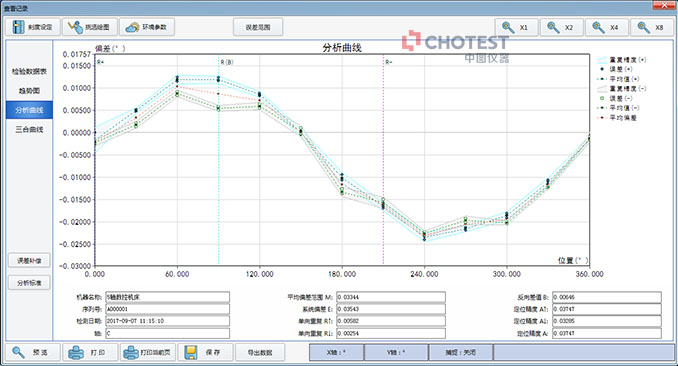Click the error range button in toolbar
678x366 pixels.
click(x=258, y=27)
